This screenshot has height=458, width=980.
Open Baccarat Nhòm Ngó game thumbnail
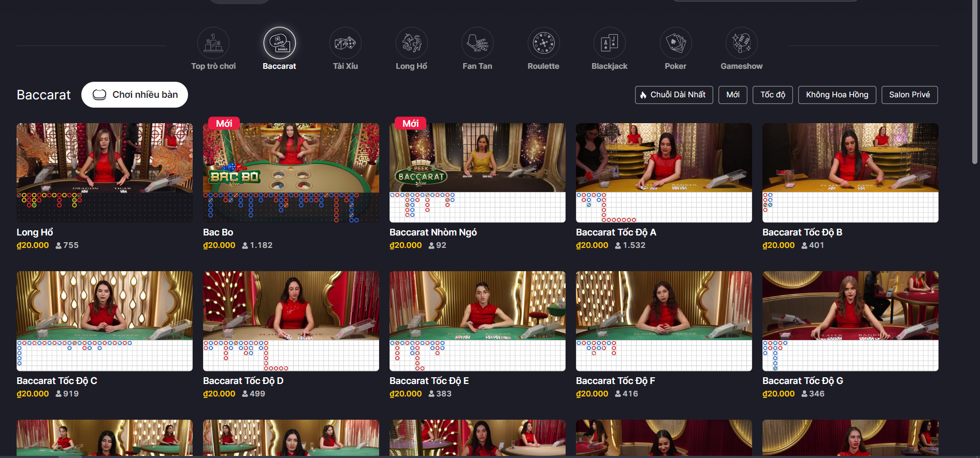pos(478,173)
